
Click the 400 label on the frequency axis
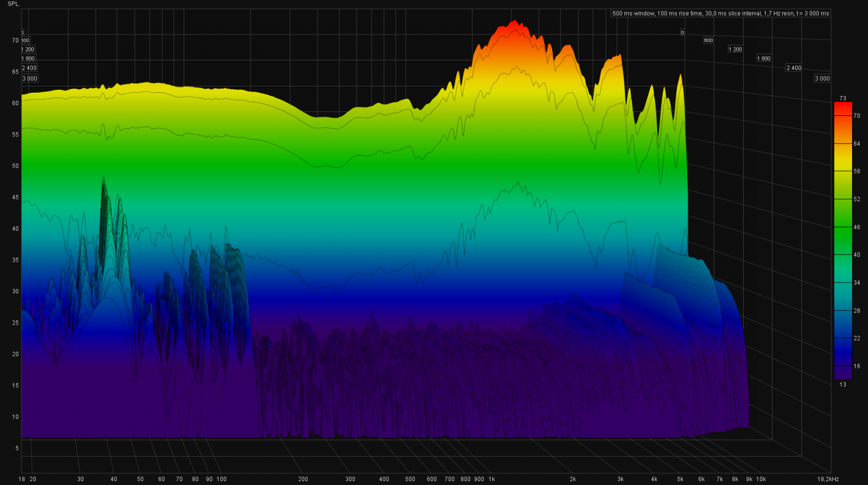(384, 479)
